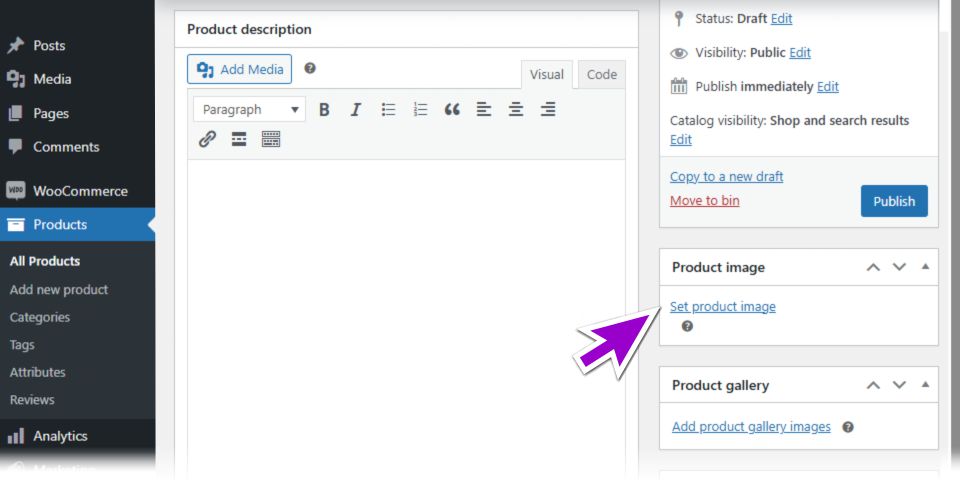Viewport: 960px width, 480px height.
Task: Open Reviews submenu item
Action: [32, 400]
